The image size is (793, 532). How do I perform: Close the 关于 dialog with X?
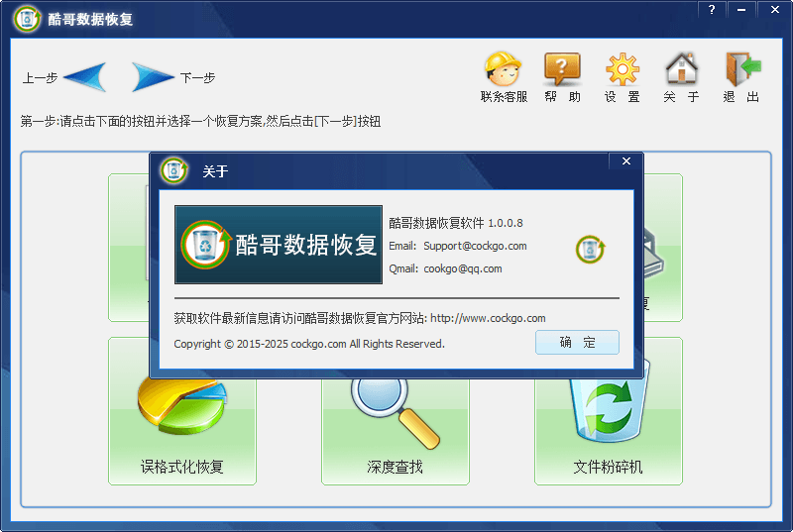625,160
